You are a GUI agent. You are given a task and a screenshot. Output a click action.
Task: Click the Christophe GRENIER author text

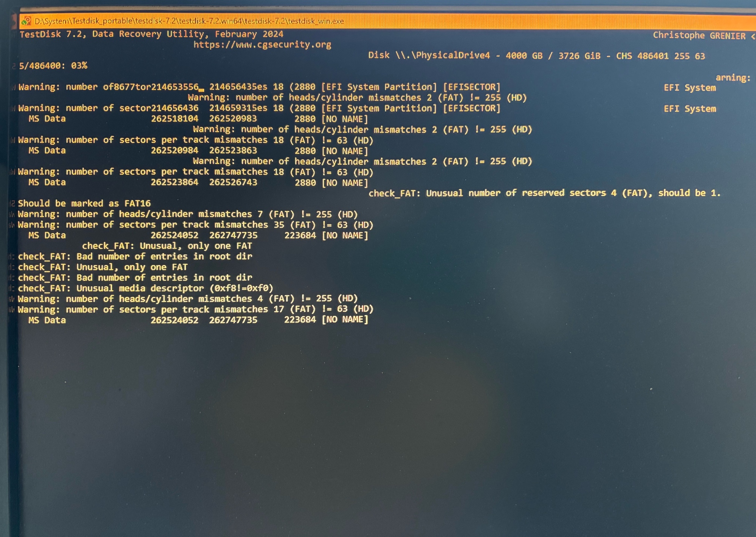(x=699, y=36)
